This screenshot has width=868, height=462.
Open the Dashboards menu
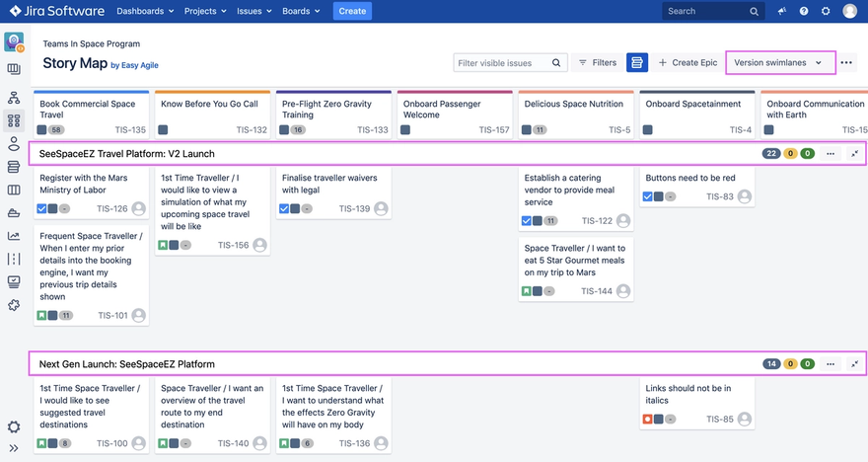point(145,11)
